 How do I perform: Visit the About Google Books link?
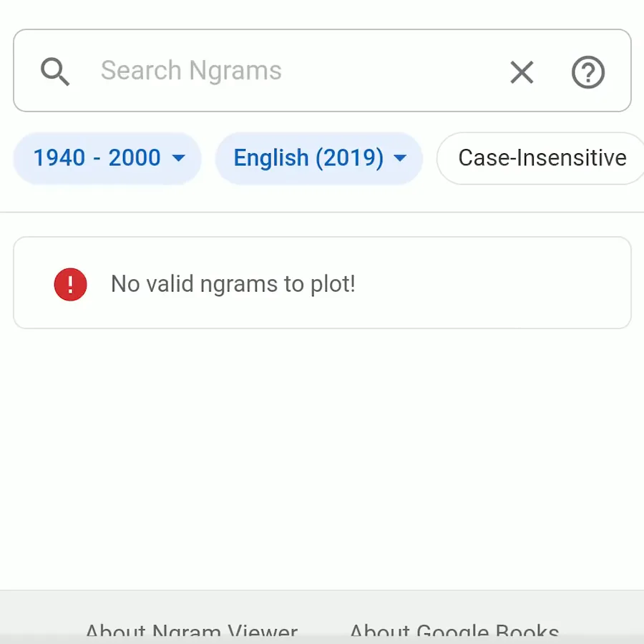[454, 633]
